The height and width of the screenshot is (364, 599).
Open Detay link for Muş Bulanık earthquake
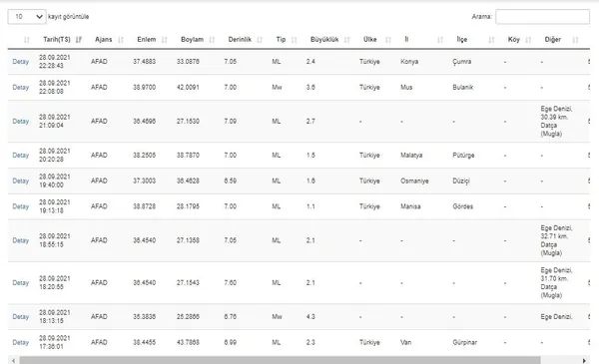[x=21, y=88]
